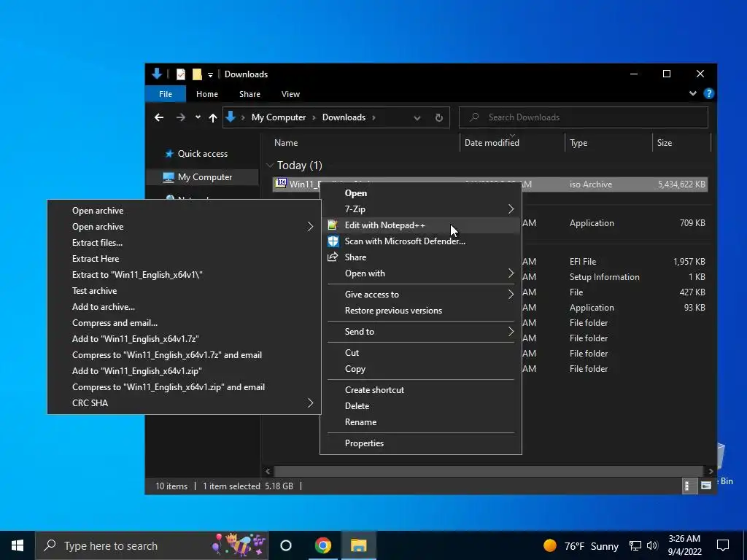The width and height of the screenshot is (747, 560).
Task: Click the Microsoft Defender shield icon
Action: point(333,241)
